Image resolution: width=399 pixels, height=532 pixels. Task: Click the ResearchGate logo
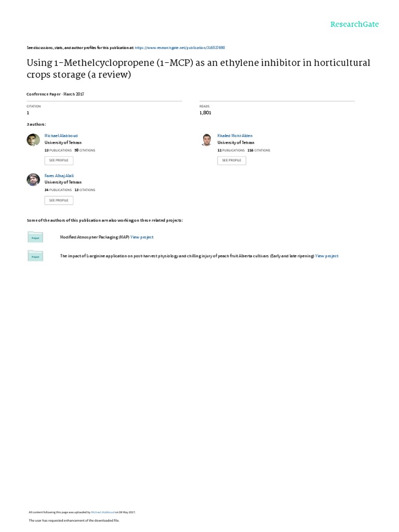[355, 24]
